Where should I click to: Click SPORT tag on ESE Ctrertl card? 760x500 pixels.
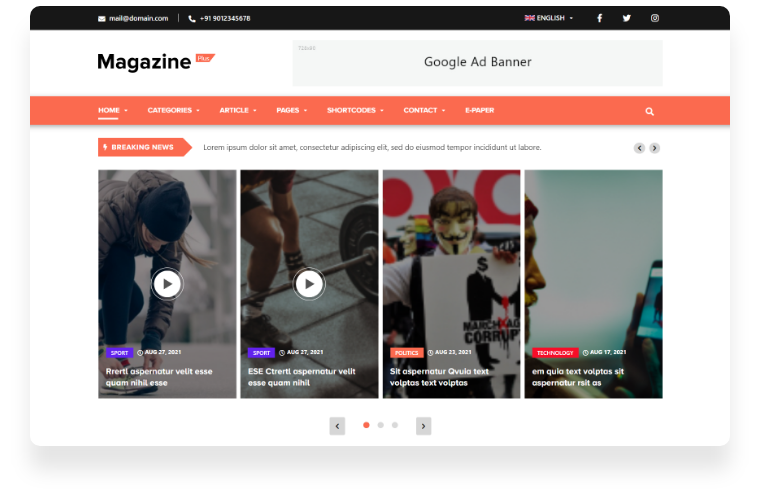pos(261,353)
